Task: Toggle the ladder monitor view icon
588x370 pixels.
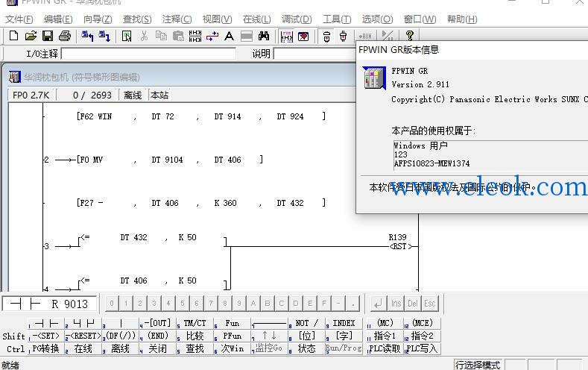Action: 286,37
